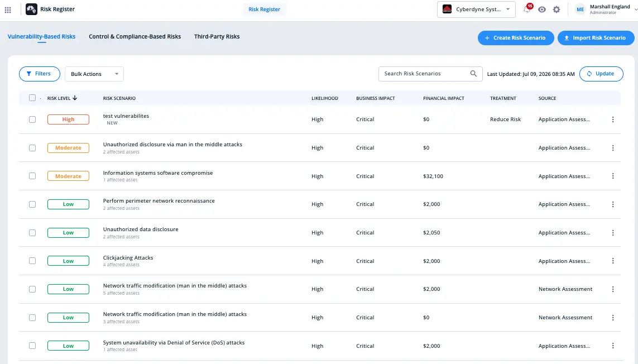Open row menu for Perform perimeter network reconnaissance
This screenshot has height=364, width=638.
pos(613,204)
